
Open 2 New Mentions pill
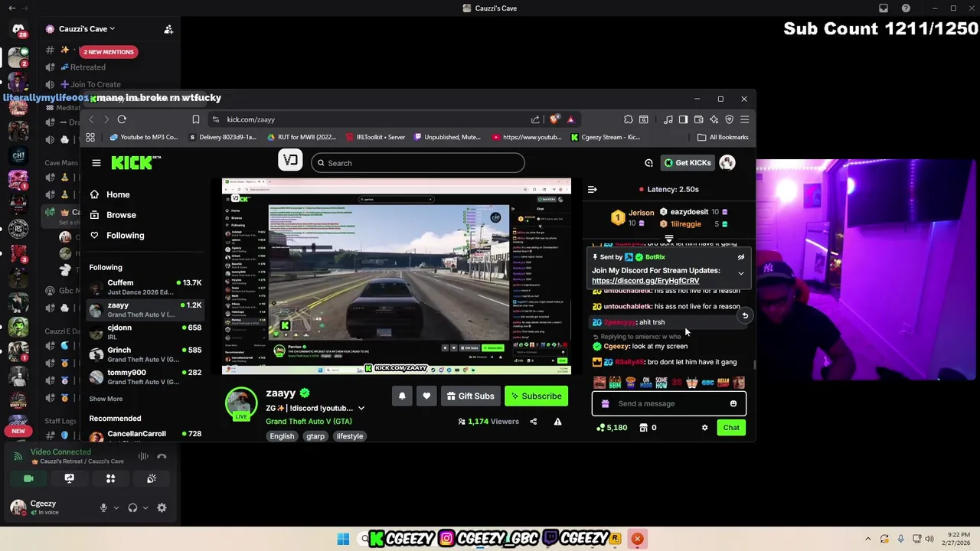pos(108,51)
